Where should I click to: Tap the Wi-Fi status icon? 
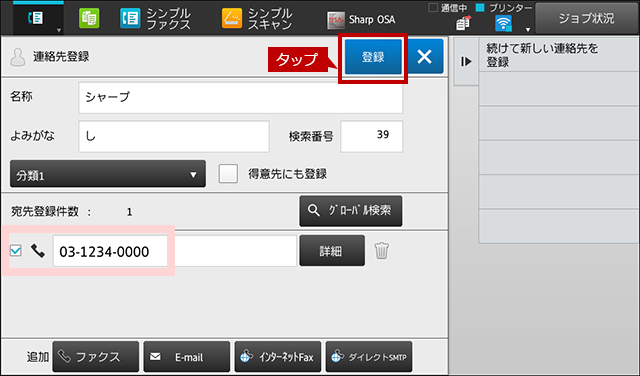504,24
